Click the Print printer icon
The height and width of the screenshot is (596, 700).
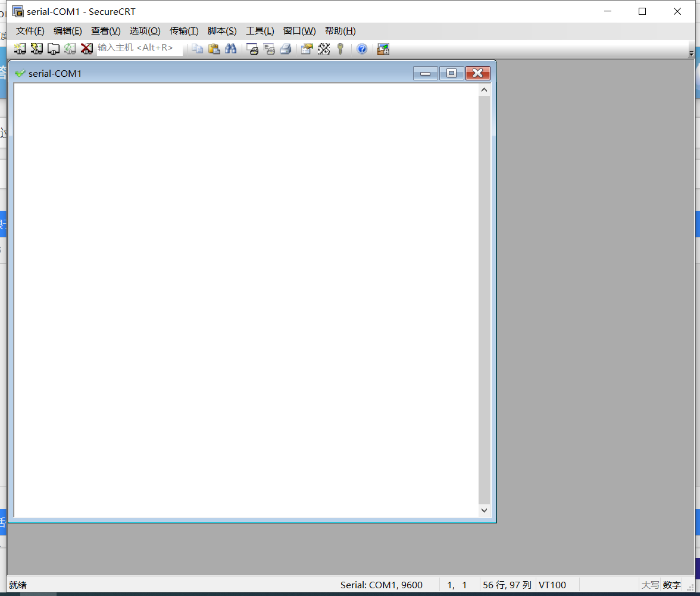[x=286, y=49]
